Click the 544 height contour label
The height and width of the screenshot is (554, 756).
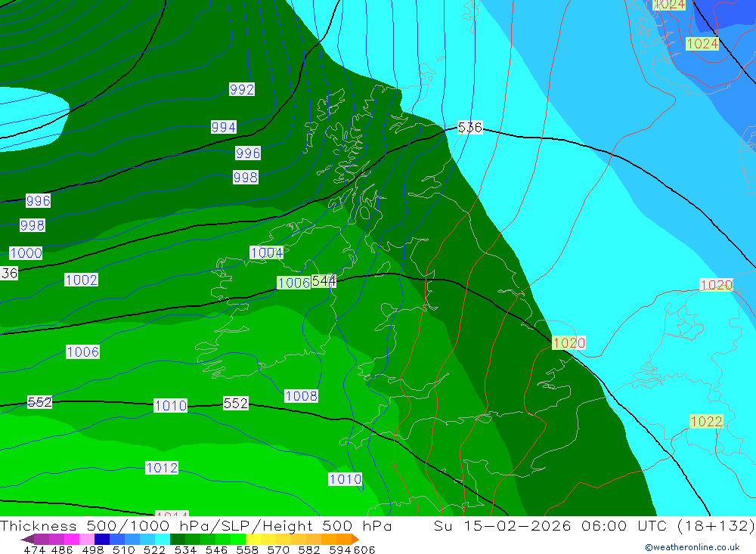[324, 281]
